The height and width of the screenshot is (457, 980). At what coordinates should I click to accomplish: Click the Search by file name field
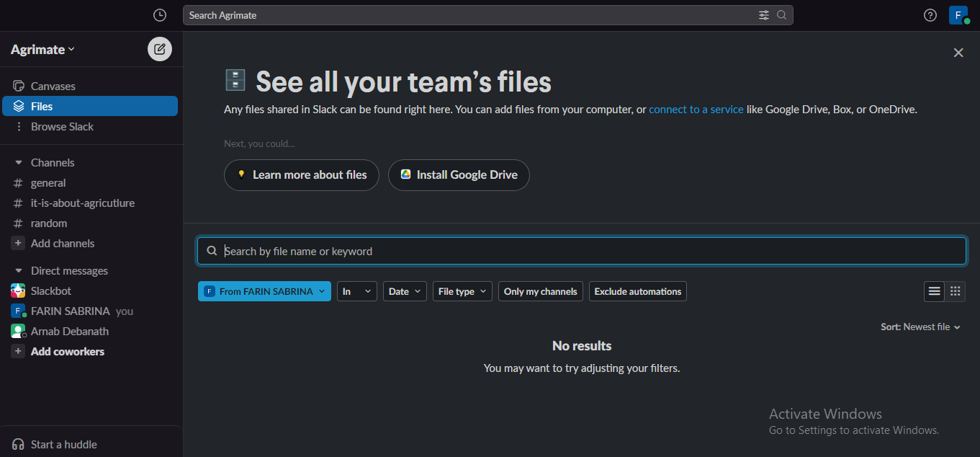(581, 251)
